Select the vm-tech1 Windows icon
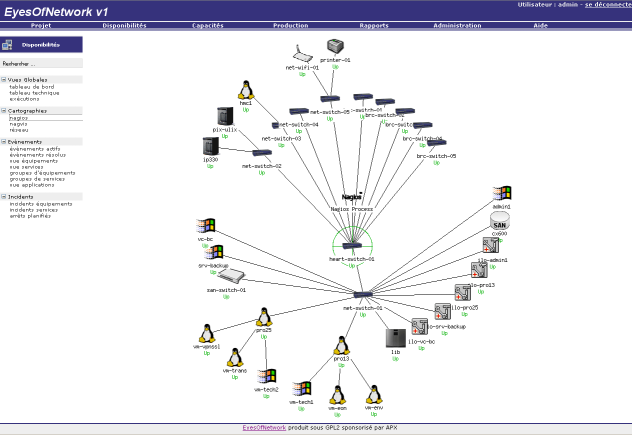This screenshot has width=632, height=435. [x=301, y=389]
